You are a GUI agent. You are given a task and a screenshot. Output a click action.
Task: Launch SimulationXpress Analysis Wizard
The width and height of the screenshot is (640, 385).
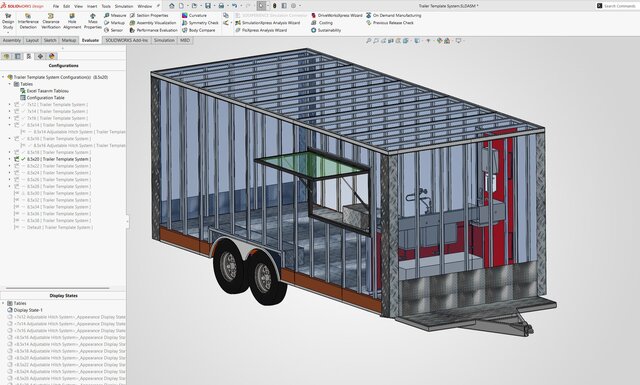coord(268,23)
